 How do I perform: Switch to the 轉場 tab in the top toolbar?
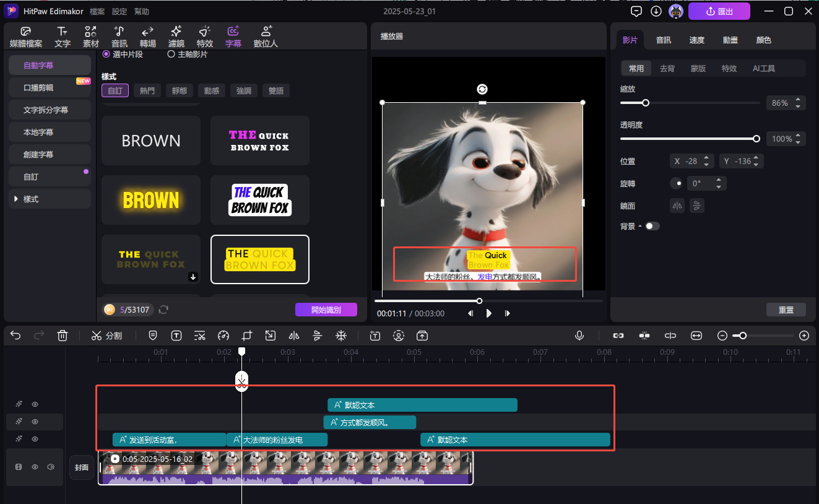pyautogui.click(x=148, y=37)
